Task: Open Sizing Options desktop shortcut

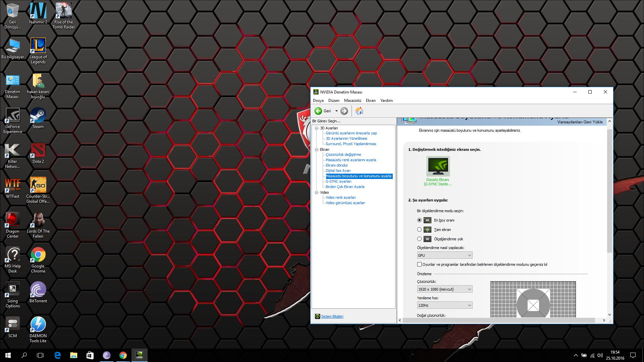Action: (12, 295)
